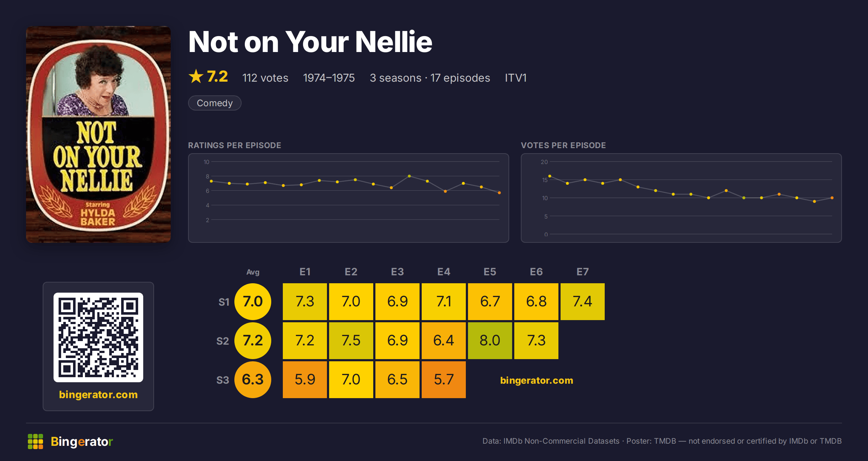Open bingerator.com link beside season 3 row
The width and height of the screenshot is (868, 461).
click(x=537, y=380)
